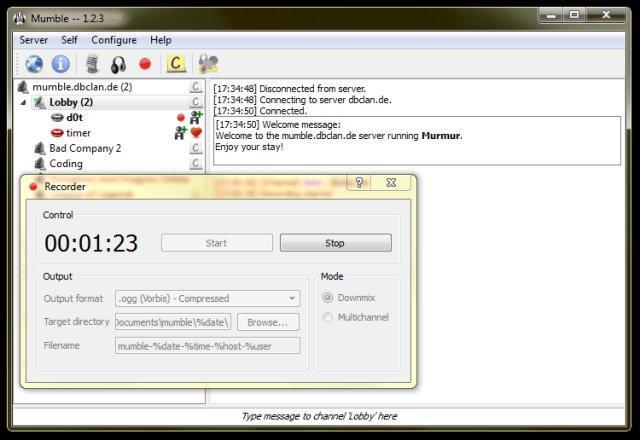640x440 pixels.
Task: Click the 00:01:23 recording timer
Action: [91, 243]
